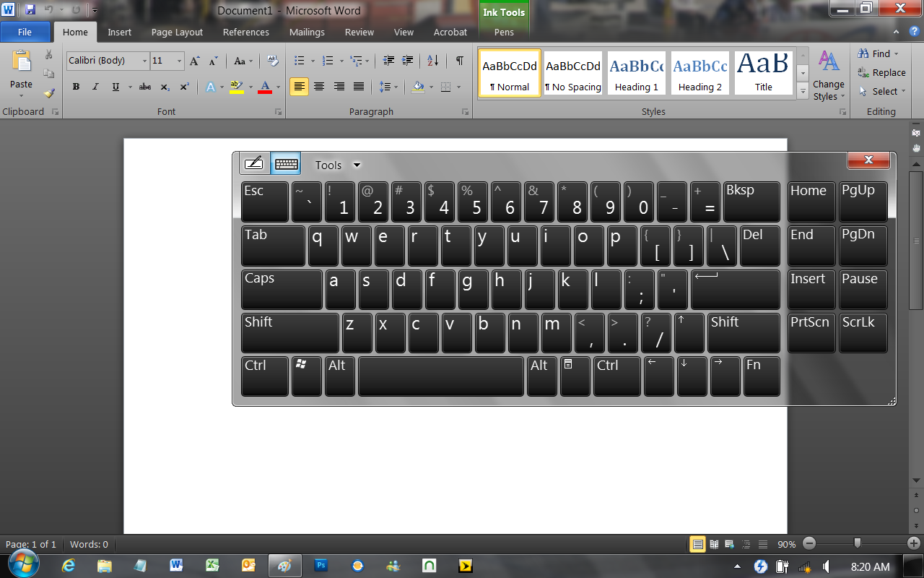
Task: Apply bold formatting
Action: click(76, 87)
